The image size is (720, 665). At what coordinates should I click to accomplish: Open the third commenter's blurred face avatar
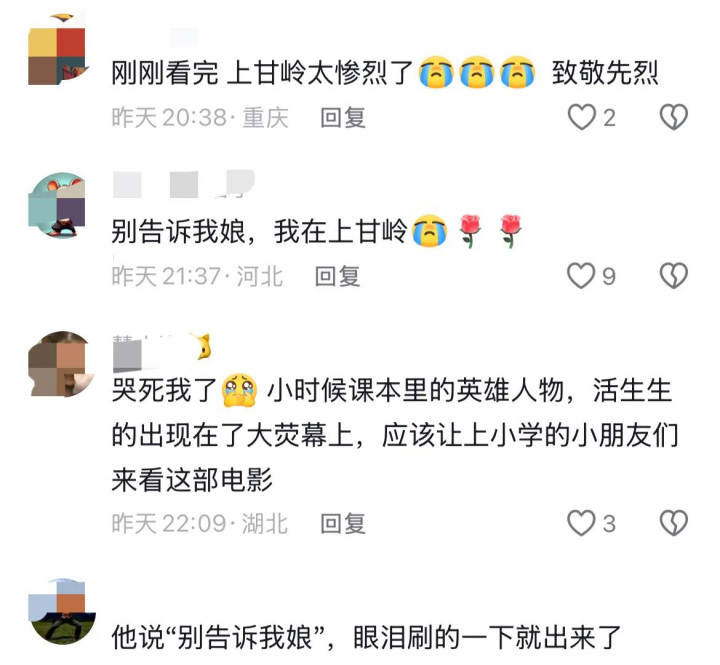[x=60, y=364]
